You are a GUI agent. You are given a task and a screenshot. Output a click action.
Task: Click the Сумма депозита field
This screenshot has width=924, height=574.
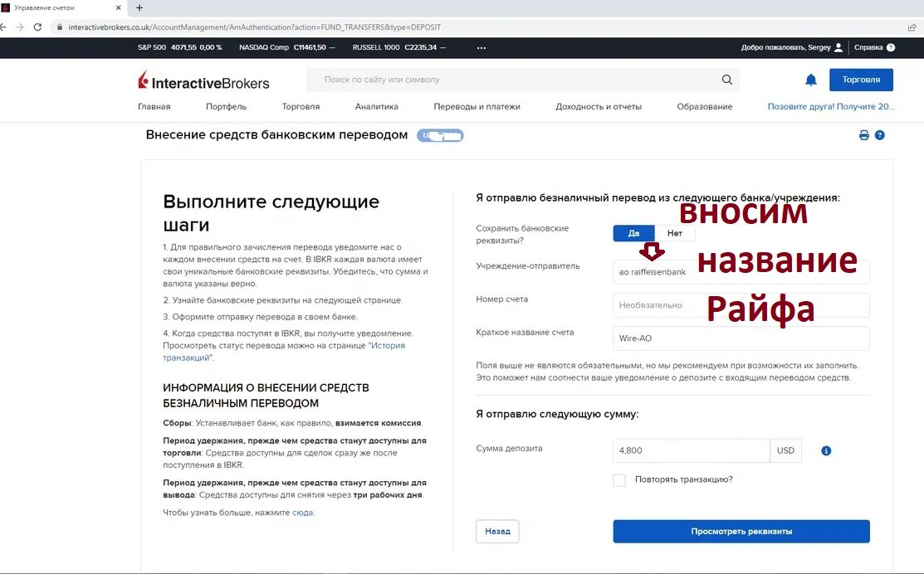click(692, 450)
